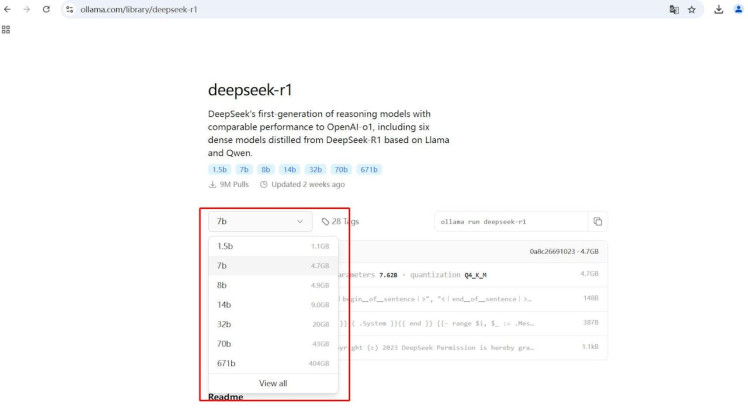Open the browser profile icon
This screenshot has height=411, width=748.
click(738, 10)
